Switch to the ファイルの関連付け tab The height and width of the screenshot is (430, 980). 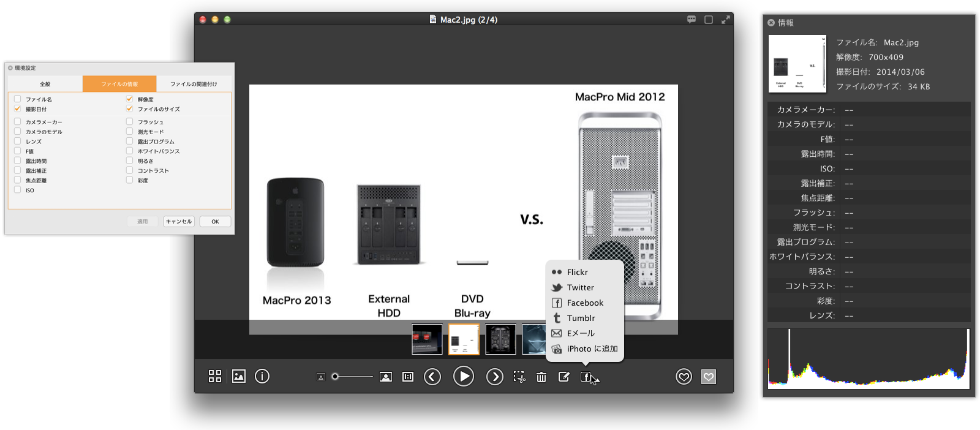194,84
